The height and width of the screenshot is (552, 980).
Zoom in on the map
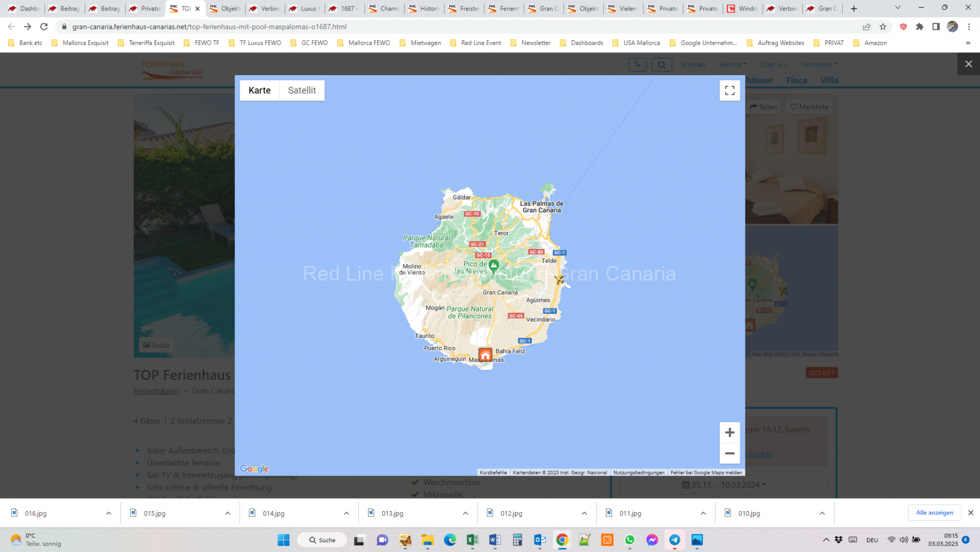(x=730, y=433)
